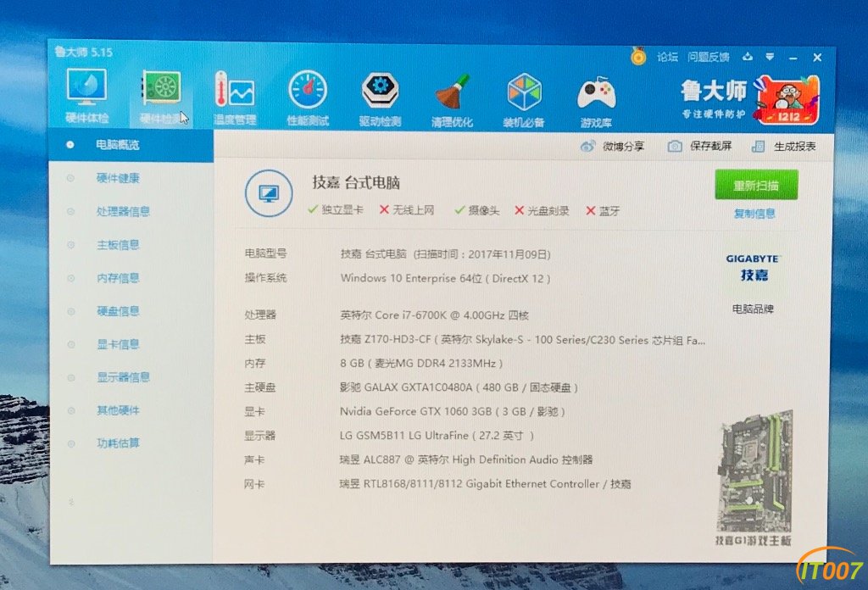Open the title bar dropdown menu arrow
868x590 pixels.
click(x=770, y=57)
